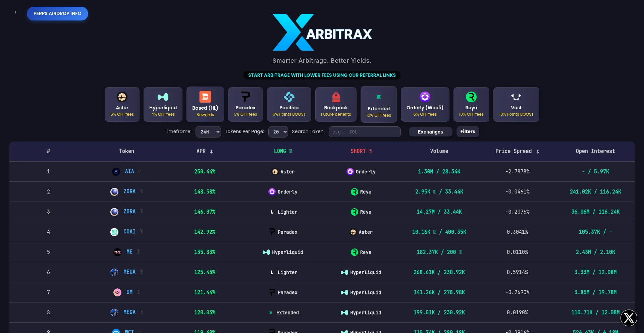Click the Reya exchange card
This screenshot has width=644, height=333.
tap(471, 105)
